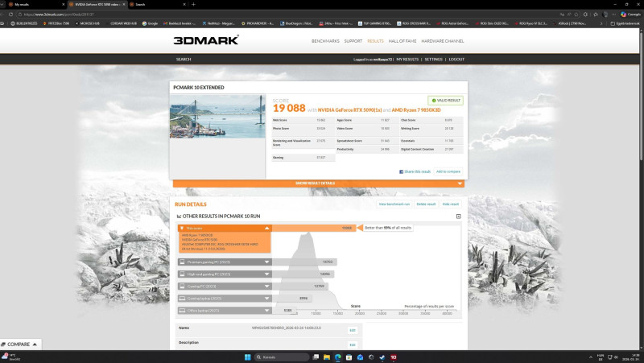Open MY RESULTS link
The width and height of the screenshot is (644, 363).
tap(407, 60)
